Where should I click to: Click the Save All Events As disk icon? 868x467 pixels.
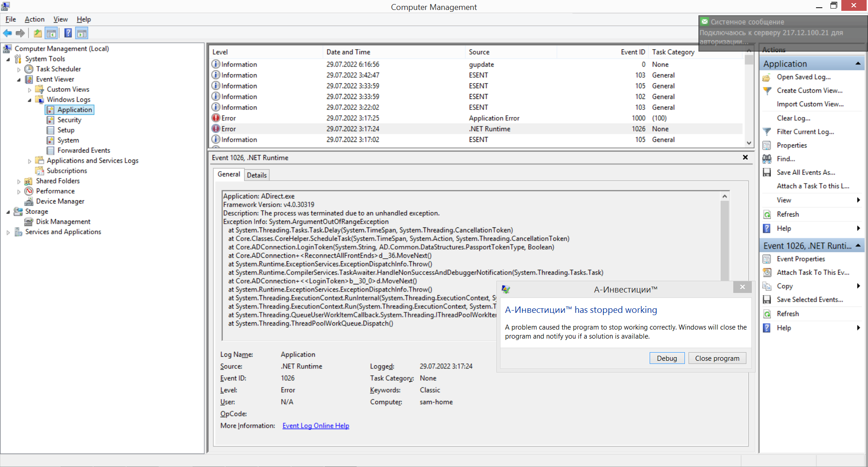coord(767,173)
